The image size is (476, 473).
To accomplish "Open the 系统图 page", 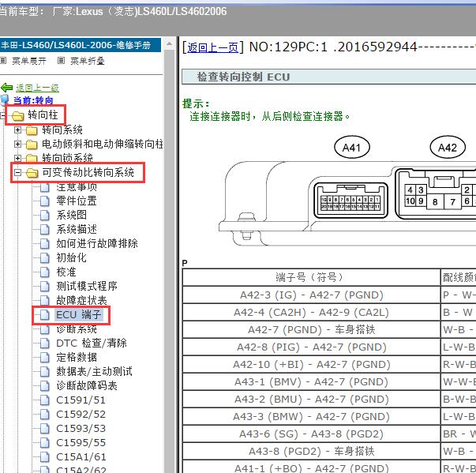I will tap(72, 216).
